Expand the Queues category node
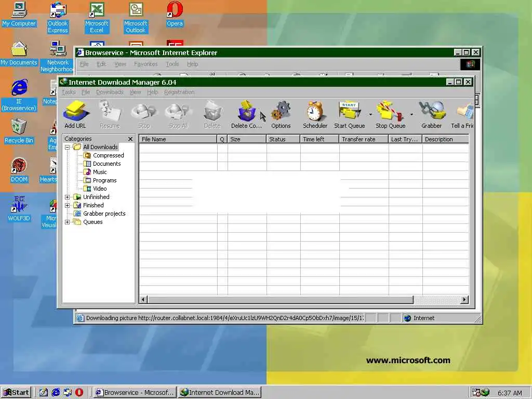Image resolution: width=532 pixels, height=399 pixels. (x=67, y=222)
